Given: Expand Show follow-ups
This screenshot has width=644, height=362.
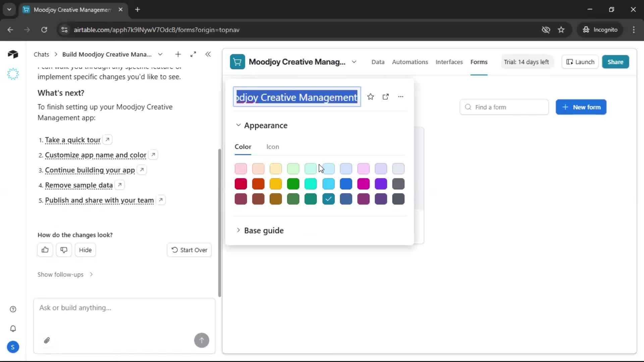Looking at the screenshot, I should [65, 275].
